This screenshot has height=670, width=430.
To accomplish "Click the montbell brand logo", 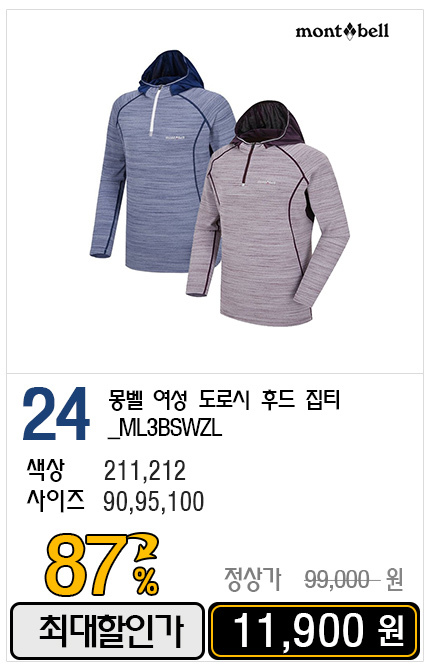I will (342, 32).
